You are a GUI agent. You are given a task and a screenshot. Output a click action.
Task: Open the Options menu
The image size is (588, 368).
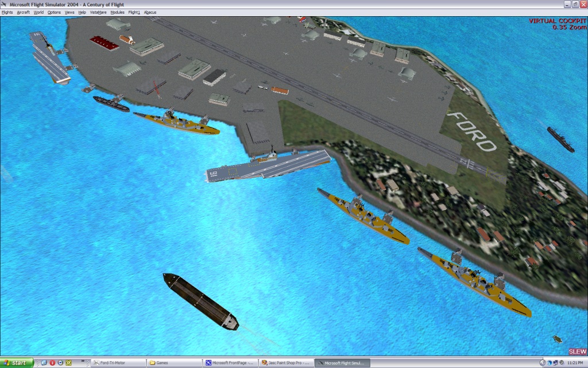click(x=54, y=12)
